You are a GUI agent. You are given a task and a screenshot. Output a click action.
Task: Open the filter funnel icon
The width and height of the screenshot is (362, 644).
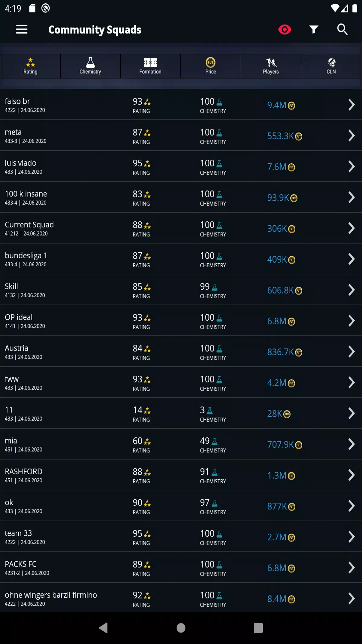point(314,30)
